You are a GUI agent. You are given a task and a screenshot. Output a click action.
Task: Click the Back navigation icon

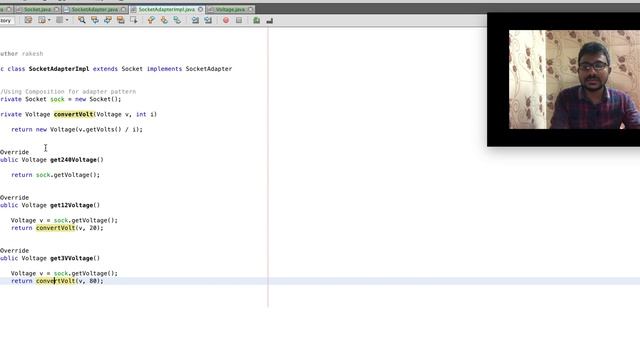pos(42,20)
